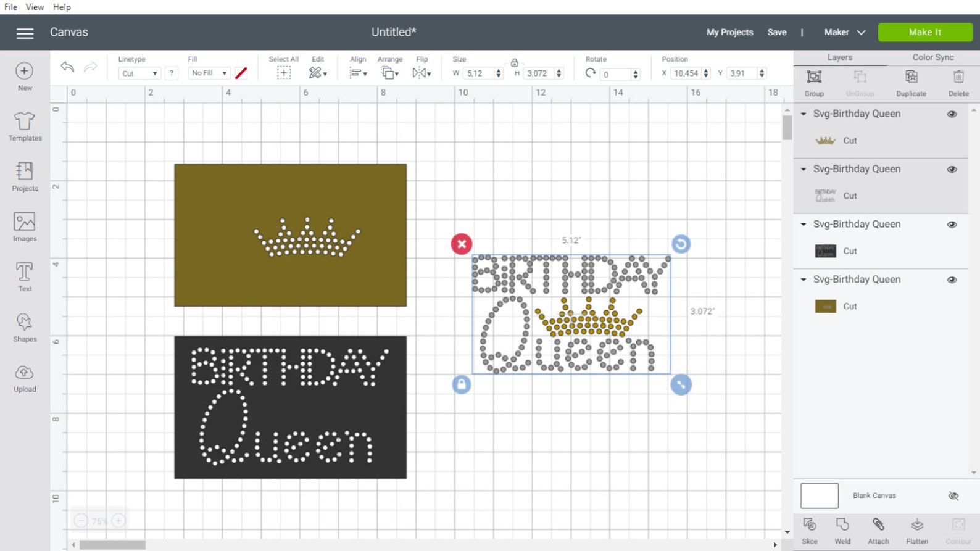Viewport: 980px width, 551px height.
Task: Toggle the lock handle on selected design
Action: click(x=462, y=384)
